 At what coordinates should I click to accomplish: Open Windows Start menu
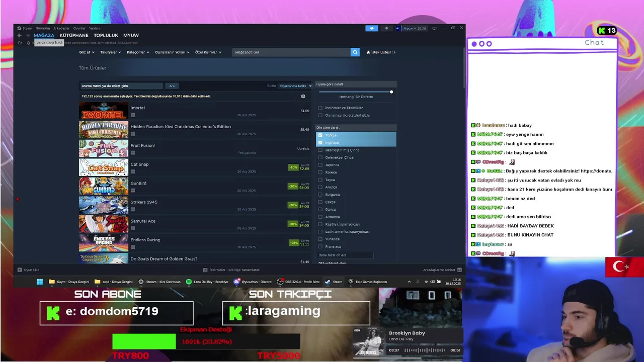40,282
